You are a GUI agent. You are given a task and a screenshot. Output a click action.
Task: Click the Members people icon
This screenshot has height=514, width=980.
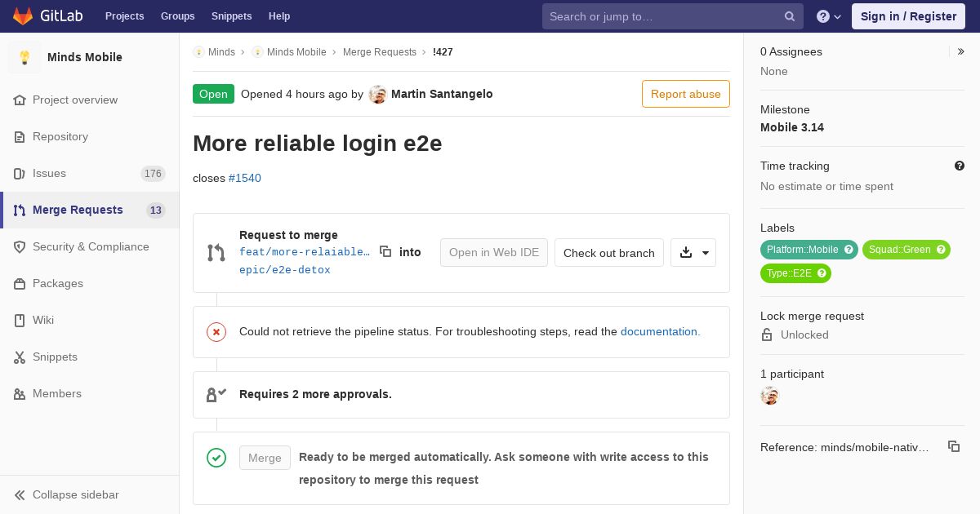coord(20,393)
